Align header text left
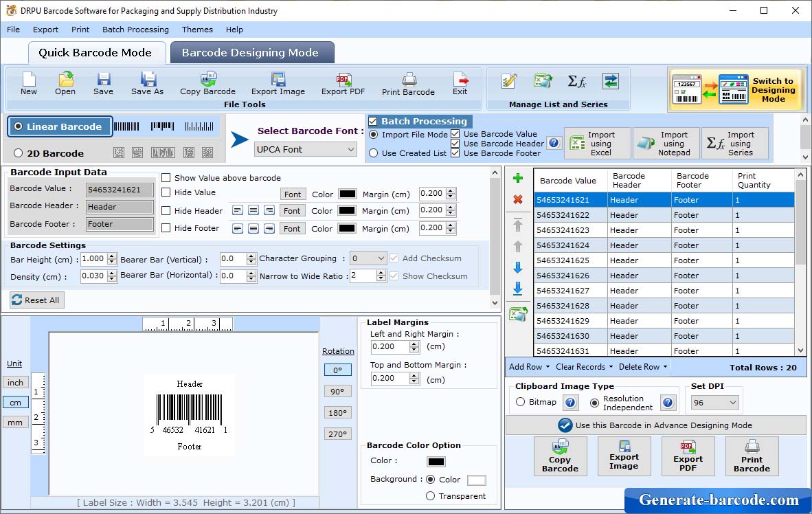Viewport: 812px width, 514px height. pyautogui.click(x=237, y=210)
